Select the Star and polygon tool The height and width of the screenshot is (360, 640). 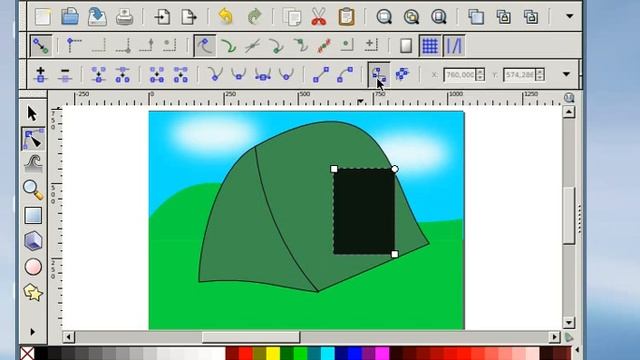tap(33, 292)
